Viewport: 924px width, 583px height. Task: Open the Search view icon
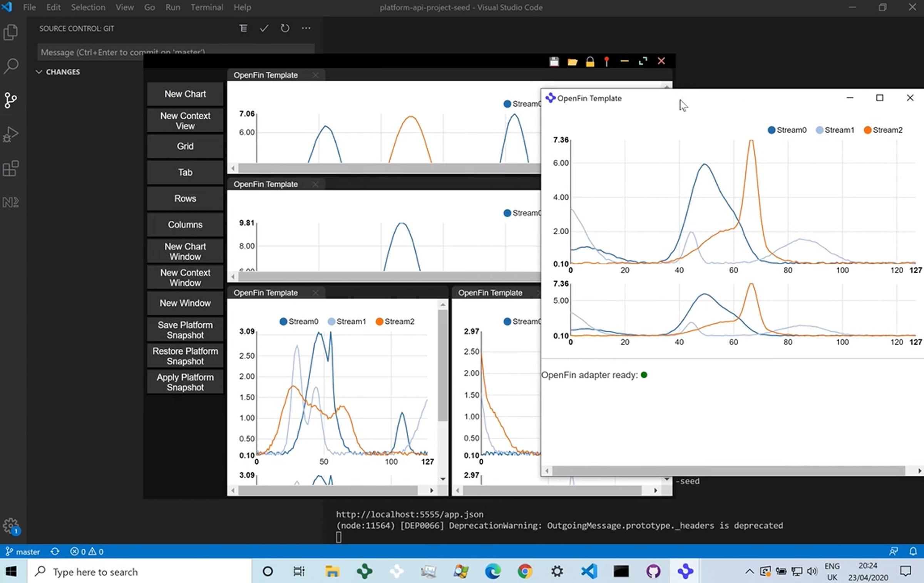coord(11,66)
